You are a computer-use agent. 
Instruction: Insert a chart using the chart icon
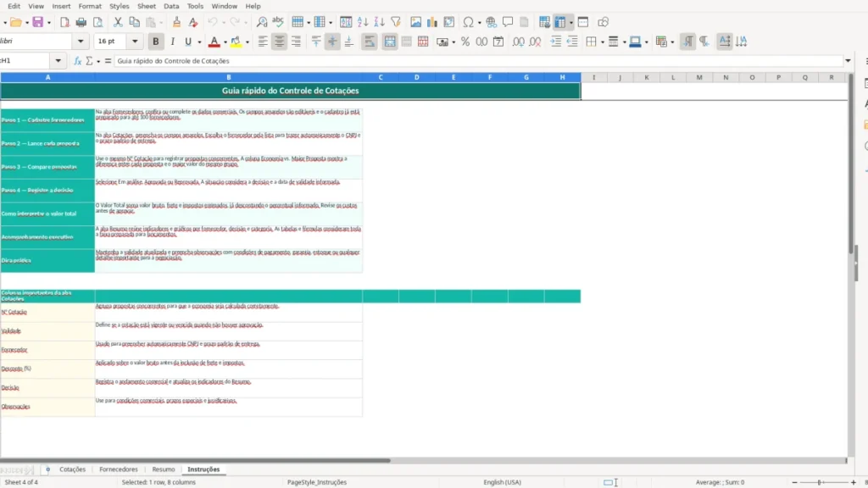(431, 22)
